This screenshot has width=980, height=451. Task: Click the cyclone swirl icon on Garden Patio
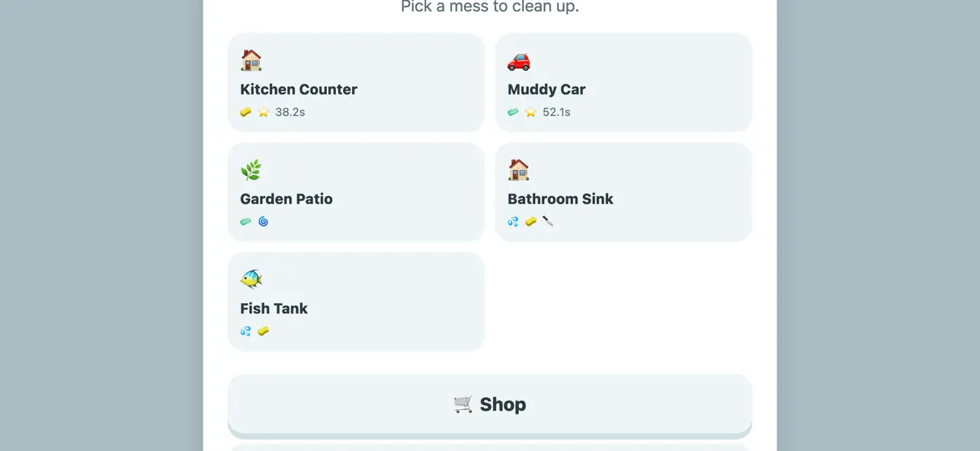264,222
